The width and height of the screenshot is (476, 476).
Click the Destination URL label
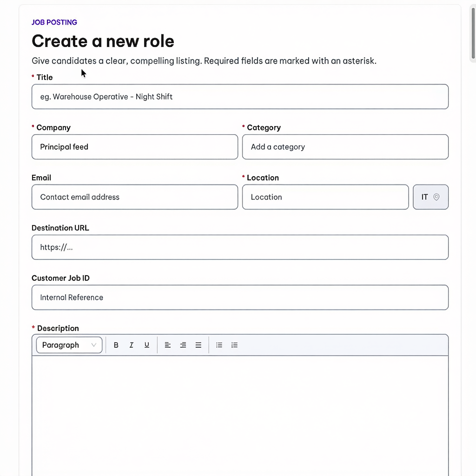pyautogui.click(x=60, y=228)
